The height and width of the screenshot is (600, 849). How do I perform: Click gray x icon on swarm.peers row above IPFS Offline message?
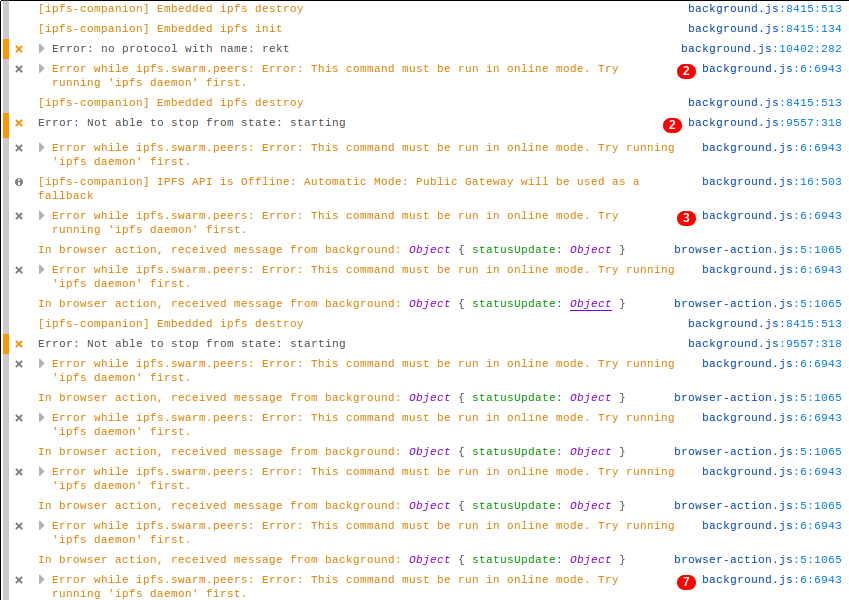click(x=19, y=148)
